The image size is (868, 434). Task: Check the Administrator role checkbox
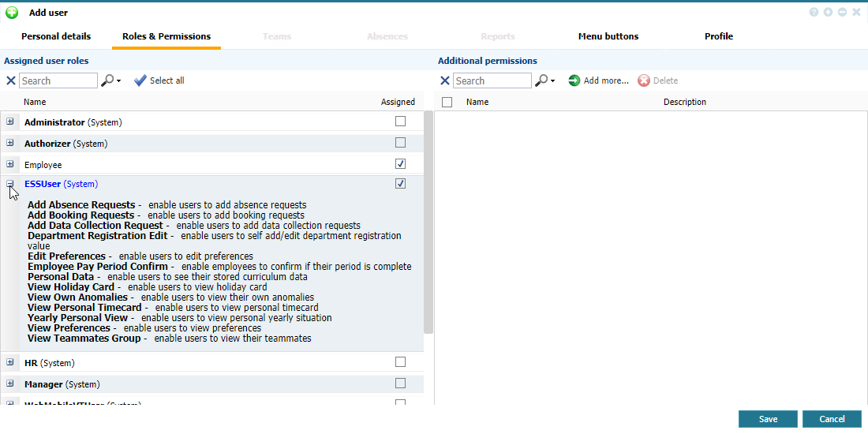pyautogui.click(x=400, y=122)
